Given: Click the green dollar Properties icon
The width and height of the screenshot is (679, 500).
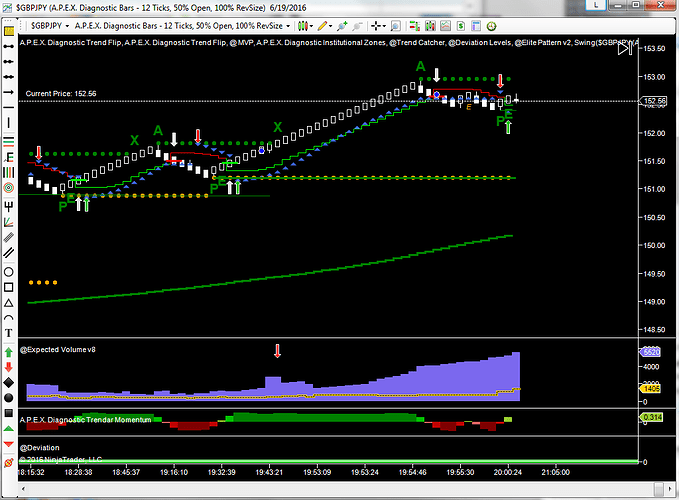Looking at the screenshot, I should [x=461, y=26].
